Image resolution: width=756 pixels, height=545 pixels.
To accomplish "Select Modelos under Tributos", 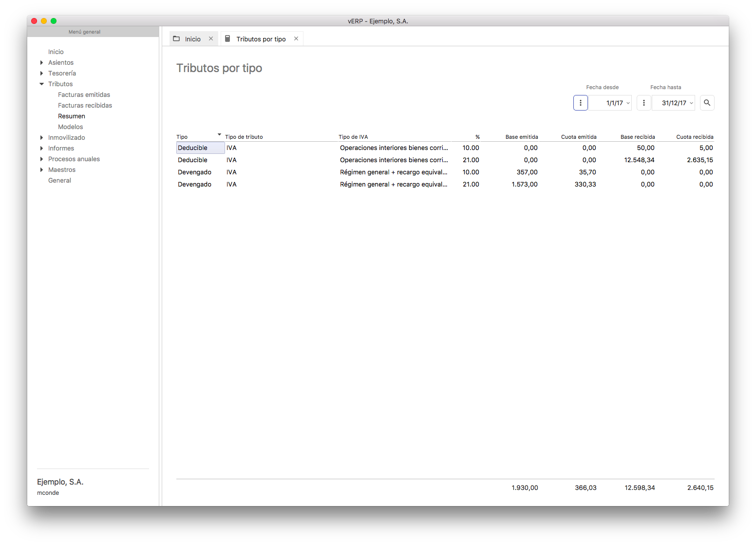I will coord(70,127).
